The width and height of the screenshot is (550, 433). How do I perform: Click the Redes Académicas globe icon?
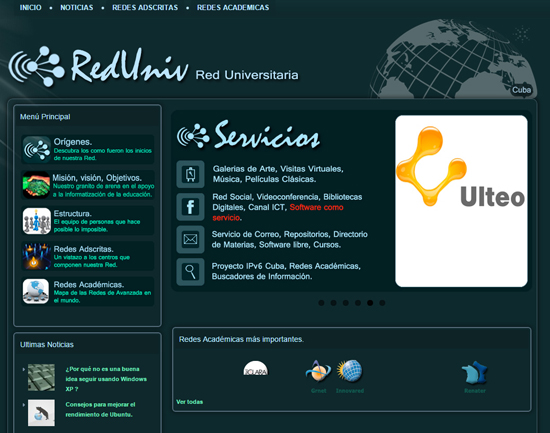click(x=36, y=292)
